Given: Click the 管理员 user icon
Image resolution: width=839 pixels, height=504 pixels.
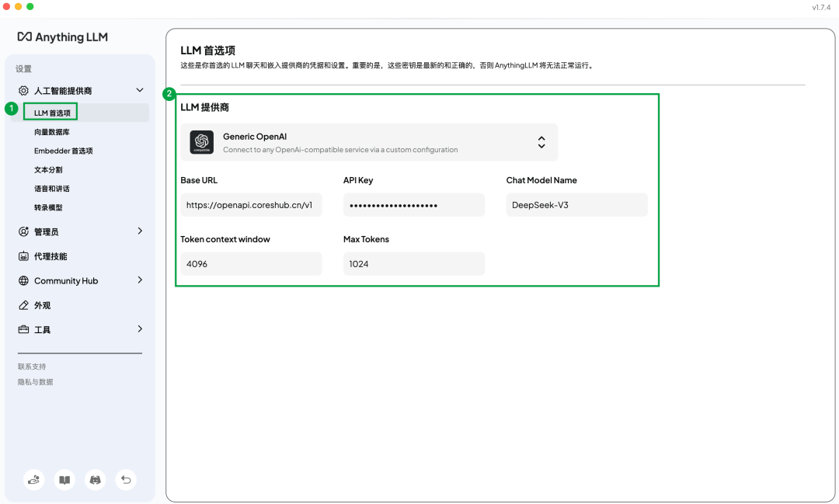Looking at the screenshot, I should (23, 231).
